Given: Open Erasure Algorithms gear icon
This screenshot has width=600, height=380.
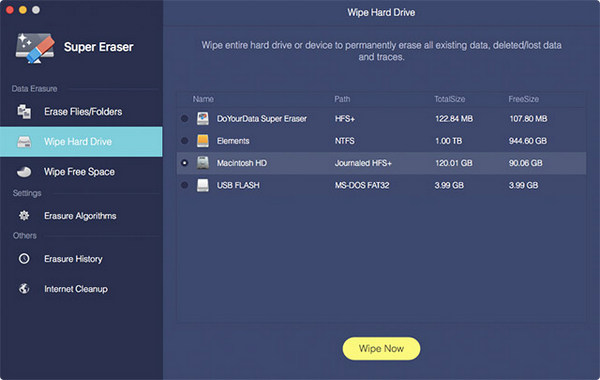Looking at the screenshot, I should click(x=24, y=215).
